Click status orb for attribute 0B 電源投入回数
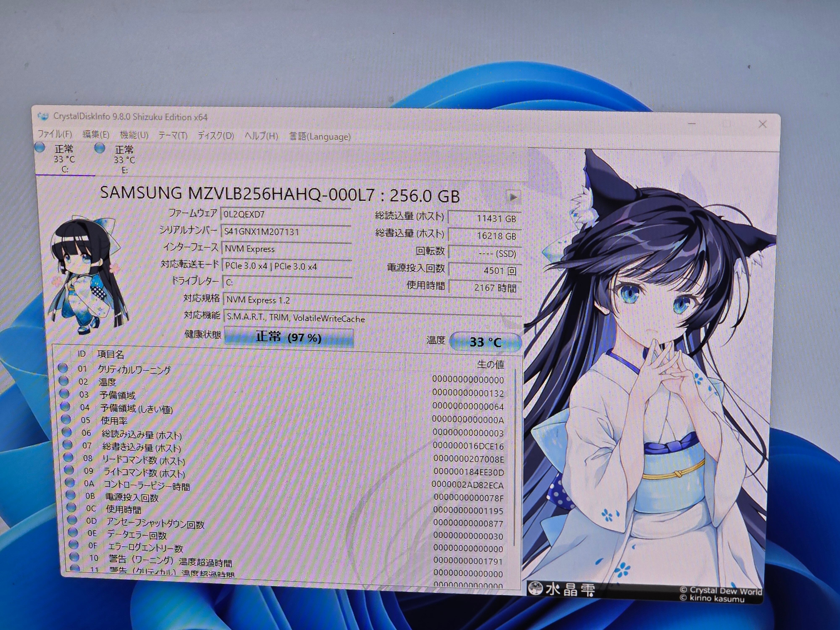This screenshot has width=840, height=630. [70, 495]
